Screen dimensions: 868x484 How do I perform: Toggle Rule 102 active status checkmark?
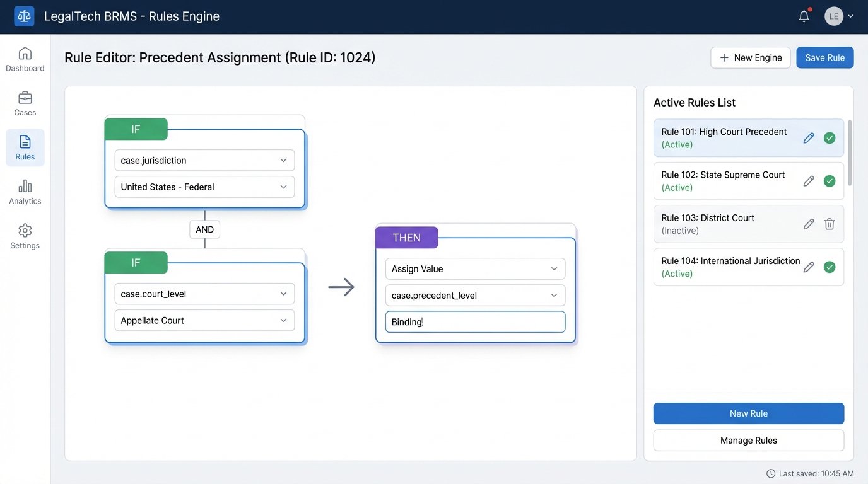(830, 180)
